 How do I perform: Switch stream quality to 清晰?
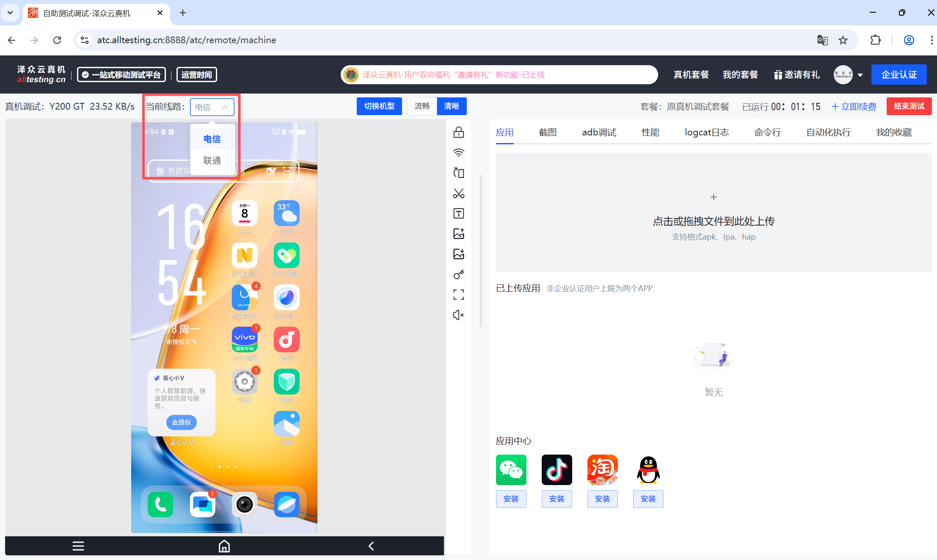point(452,106)
